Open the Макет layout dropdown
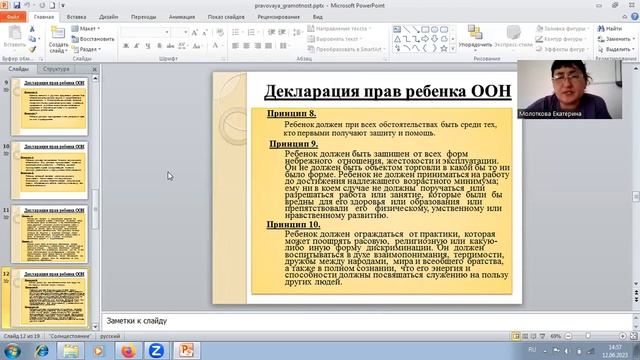 point(86,29)
